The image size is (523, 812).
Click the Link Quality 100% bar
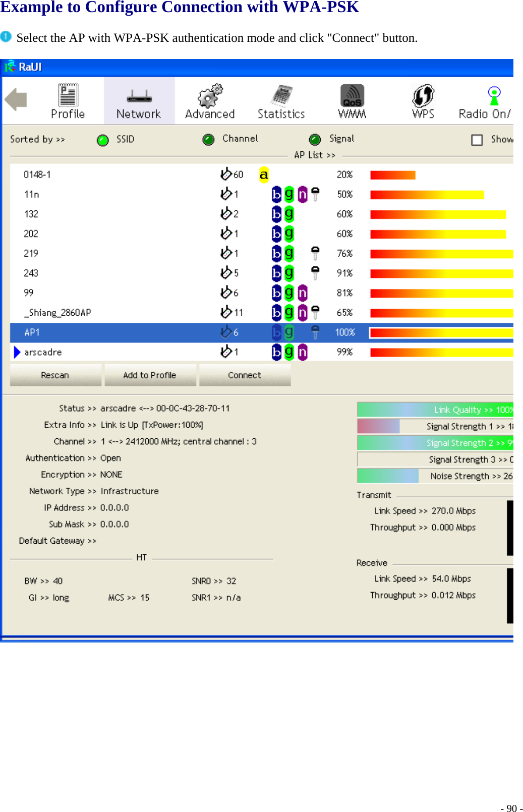(435, 410)
